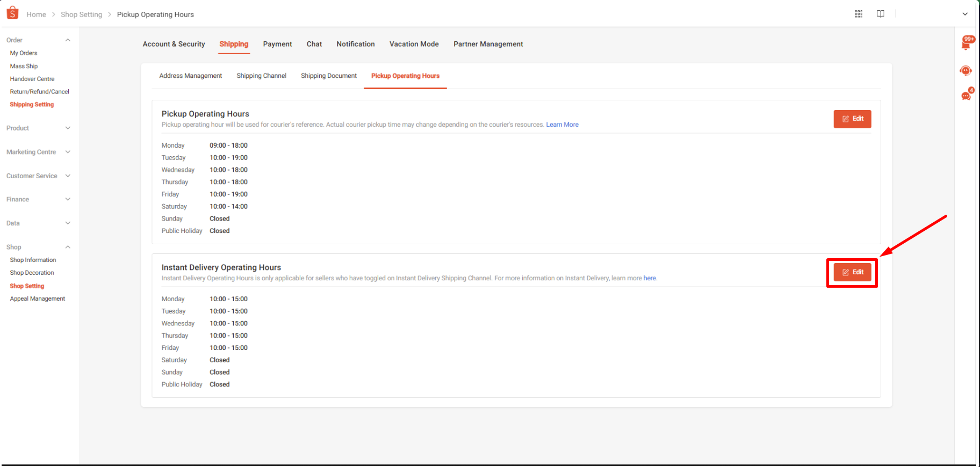980x467 pixels.
Task: Open the Partner Management tab
Action: click(x=488, y=44)
